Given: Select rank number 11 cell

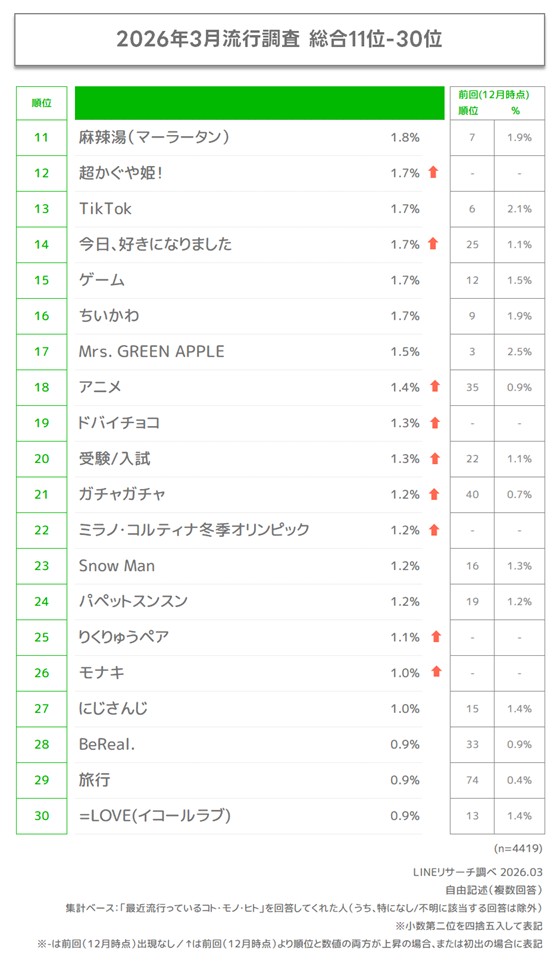Looking at the screenshot, I should point(42,138).
